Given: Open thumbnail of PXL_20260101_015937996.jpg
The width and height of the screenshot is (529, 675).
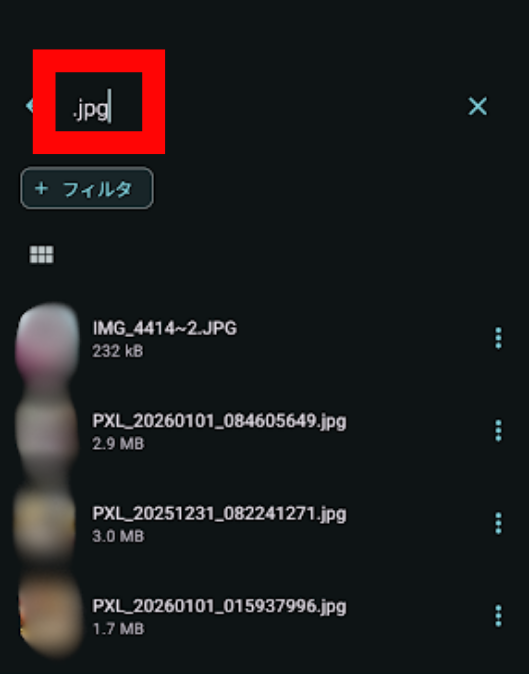Looking at the screenshot, I should pos(51,616).
